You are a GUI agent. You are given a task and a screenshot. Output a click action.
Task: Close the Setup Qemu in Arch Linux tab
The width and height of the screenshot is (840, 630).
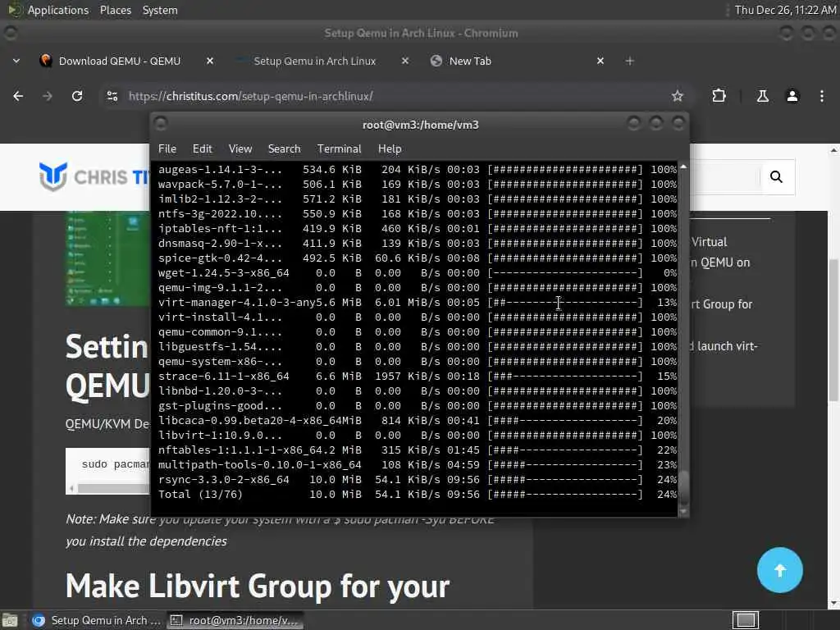tap(405, 61)
